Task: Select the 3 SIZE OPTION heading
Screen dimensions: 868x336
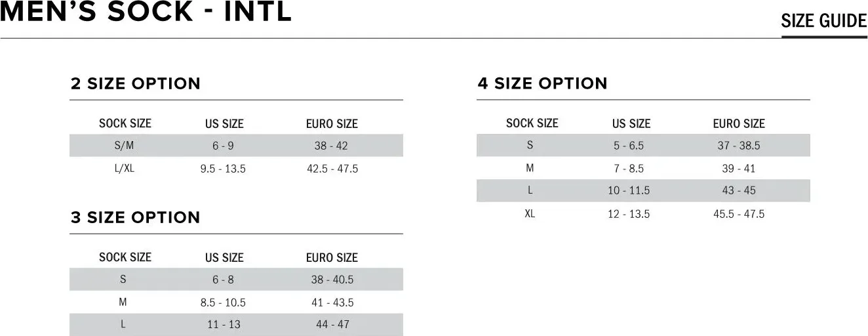Action: (135, 218)
